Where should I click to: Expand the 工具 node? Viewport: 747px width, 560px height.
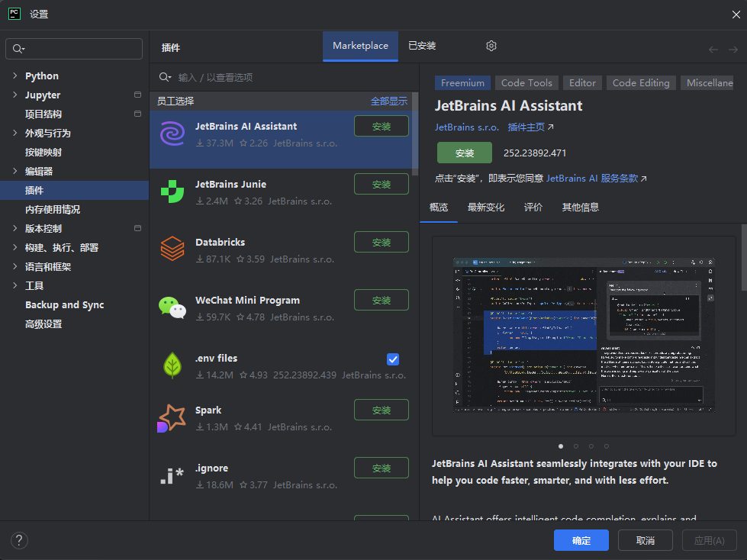[x=14, y=285]
